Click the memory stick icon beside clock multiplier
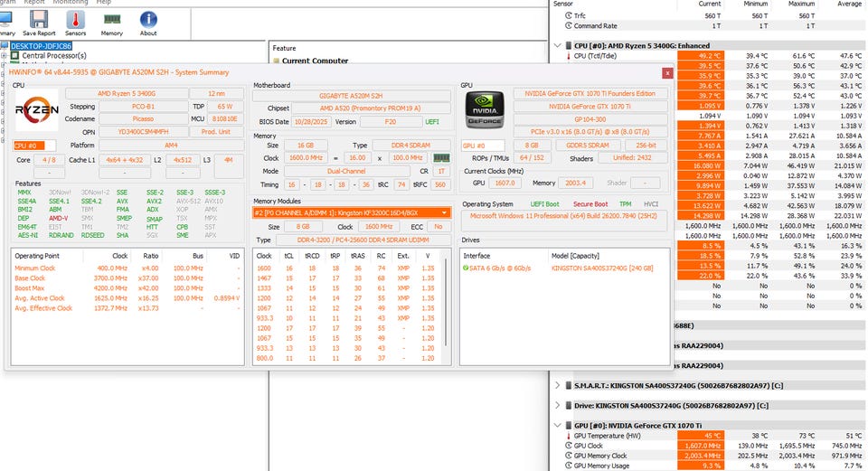Viewport: 868px width, 471px height. (x=441, y=157)
